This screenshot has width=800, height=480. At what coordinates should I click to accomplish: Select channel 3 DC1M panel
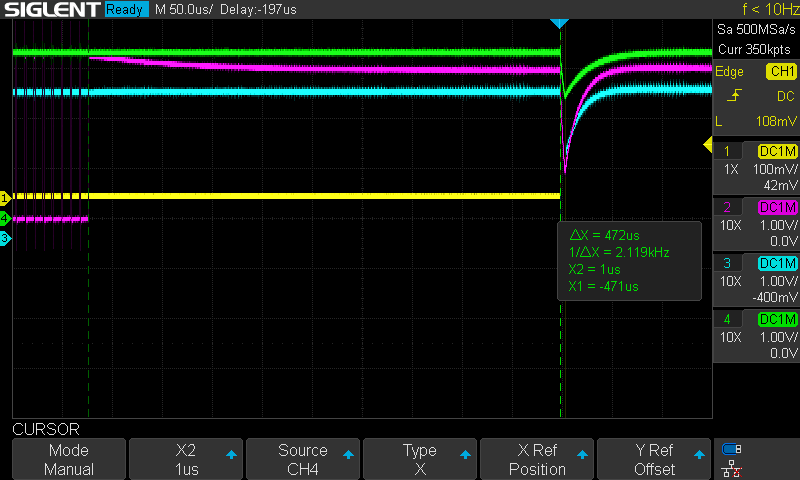click(x=757, y=279)
